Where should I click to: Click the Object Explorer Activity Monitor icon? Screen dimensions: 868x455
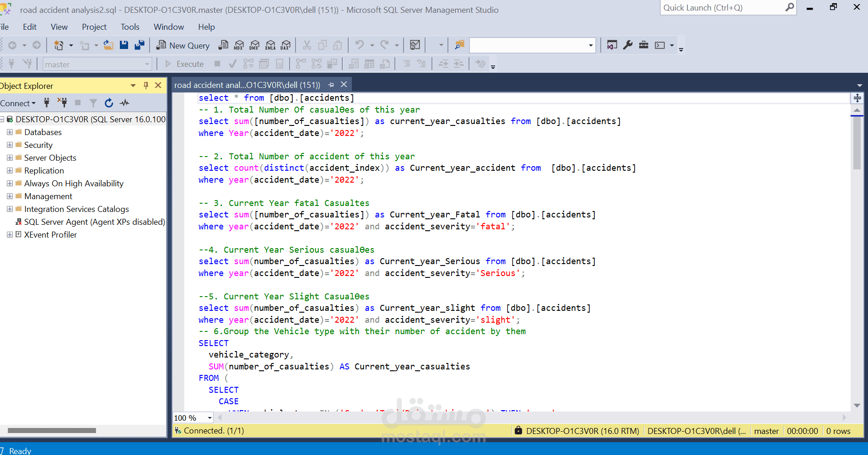tap(124, 103)
